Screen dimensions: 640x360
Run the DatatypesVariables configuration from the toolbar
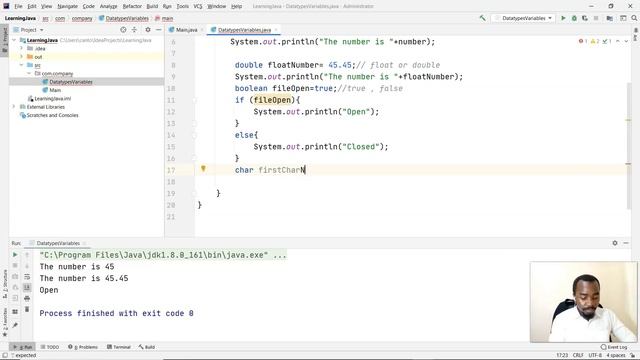tap(563, 18)
